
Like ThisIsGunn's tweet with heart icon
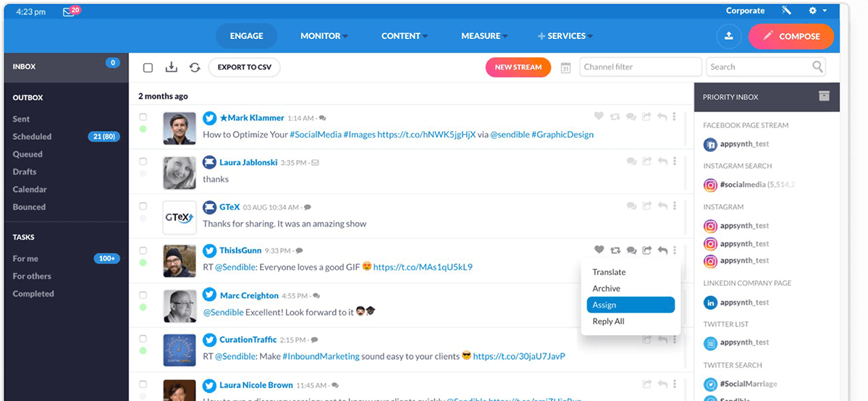coord(599,250)
